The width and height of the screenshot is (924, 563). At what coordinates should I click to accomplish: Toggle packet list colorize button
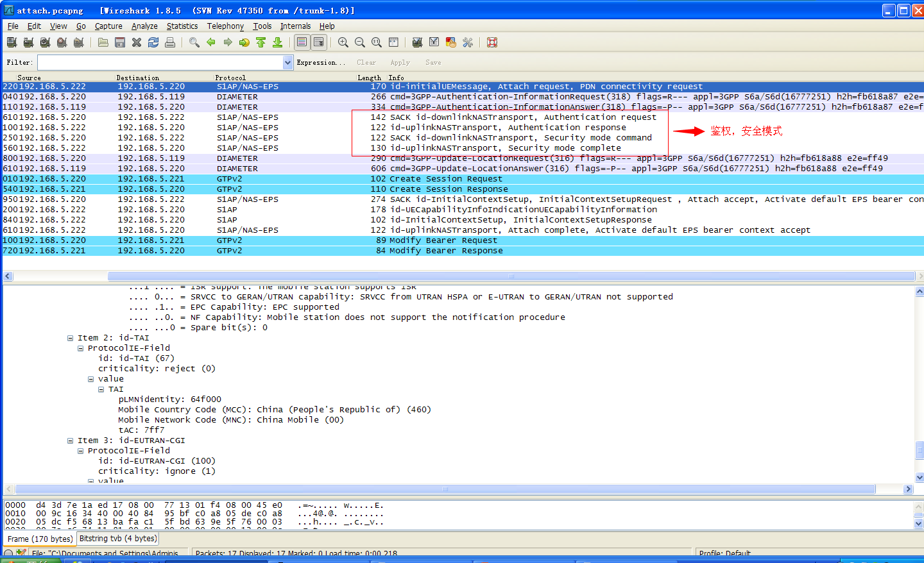click(x=302, y=42)
